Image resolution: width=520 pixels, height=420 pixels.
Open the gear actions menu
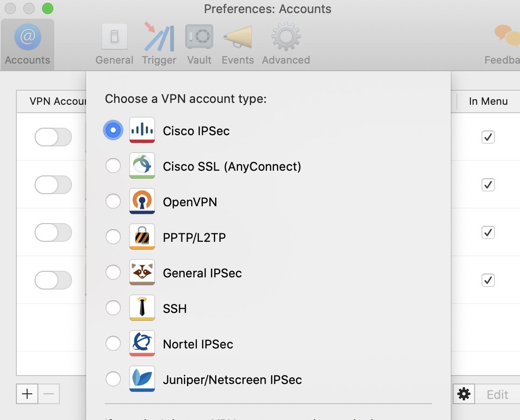click(x=463, y=394)
